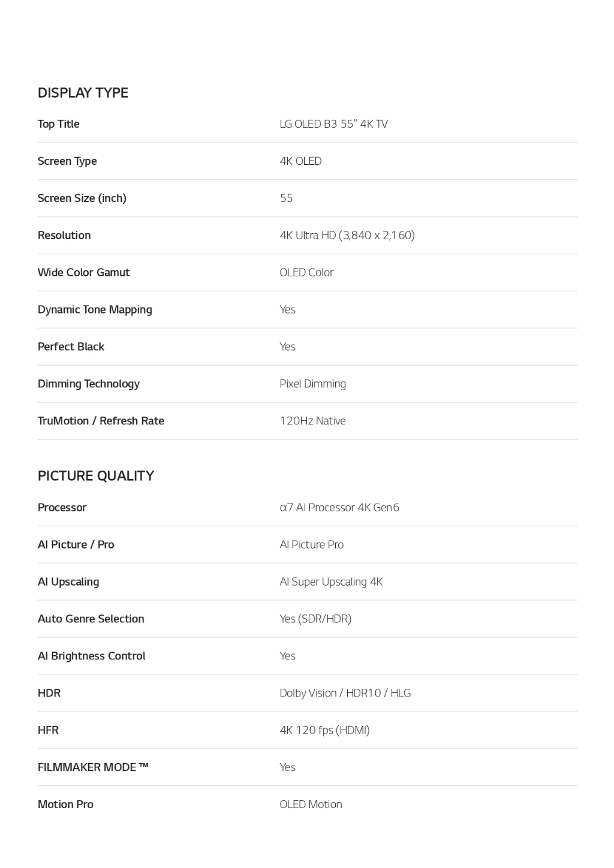
Task: Click the '120Hz Native' refresh rate value
Action: pyautogui.click(x=312, y=421)
